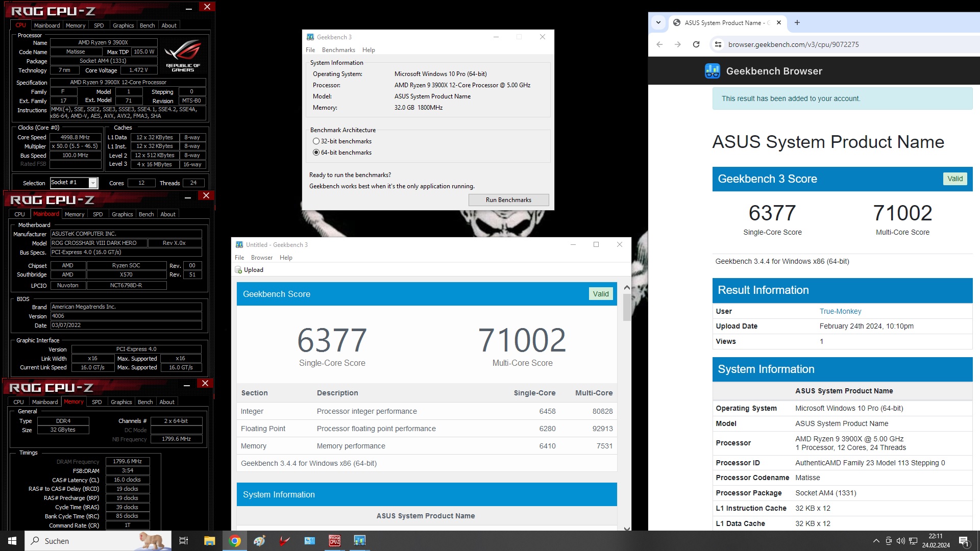This screenshot has width=980, height=551.
Task: Open Task View on the taskbar
Action: [x=184, y=541]
